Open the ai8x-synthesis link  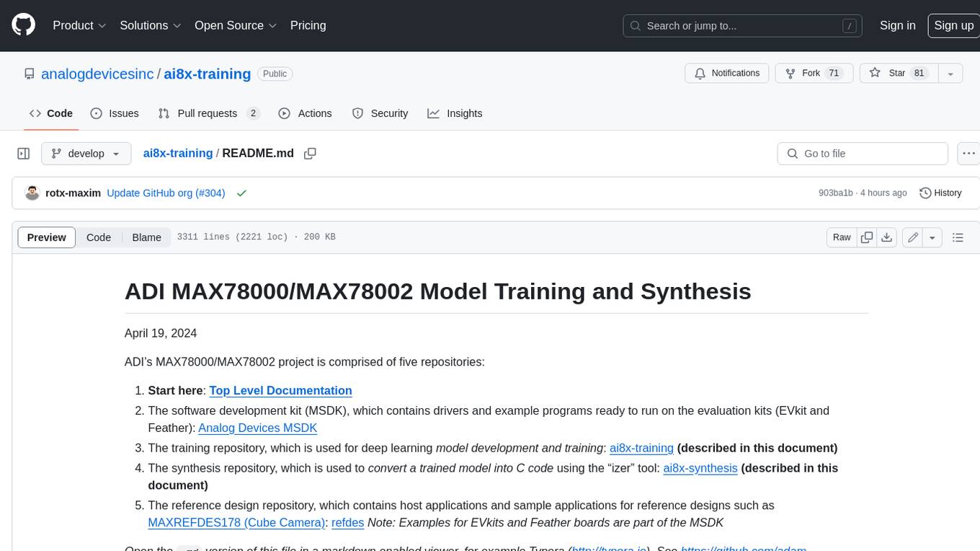(700, 468)
